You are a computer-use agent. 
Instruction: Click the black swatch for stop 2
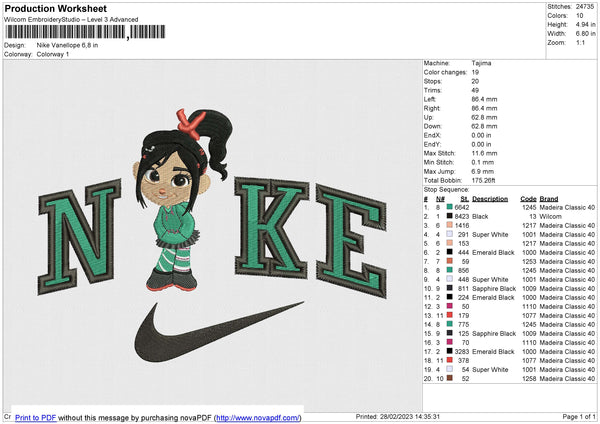450,216
